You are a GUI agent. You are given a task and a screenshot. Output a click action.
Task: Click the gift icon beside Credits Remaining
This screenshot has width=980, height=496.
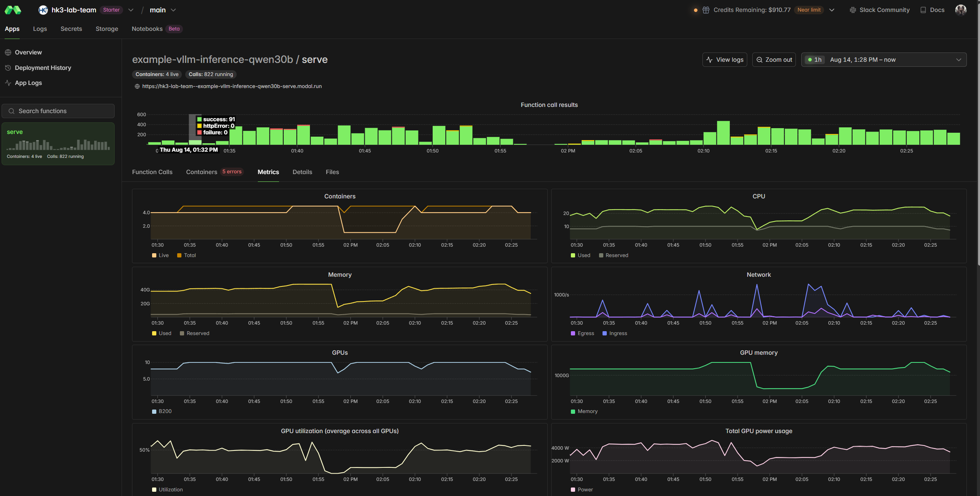pos(706,10)
